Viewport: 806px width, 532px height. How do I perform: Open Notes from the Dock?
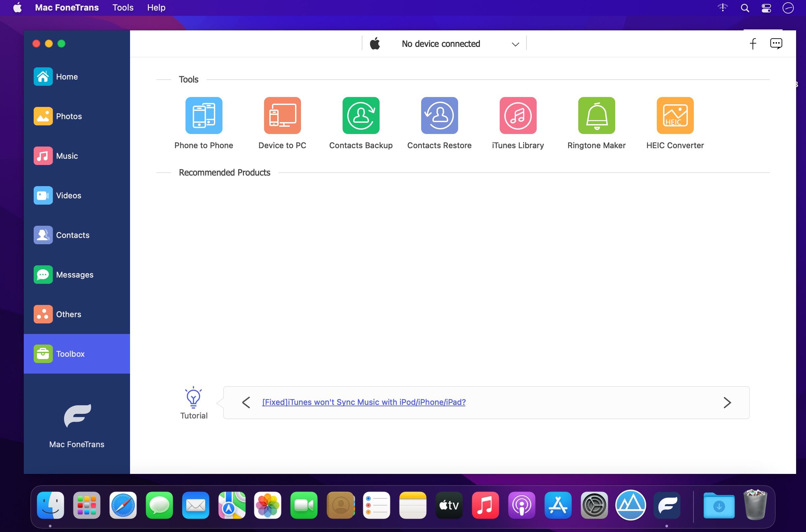(x=413, y=505)
